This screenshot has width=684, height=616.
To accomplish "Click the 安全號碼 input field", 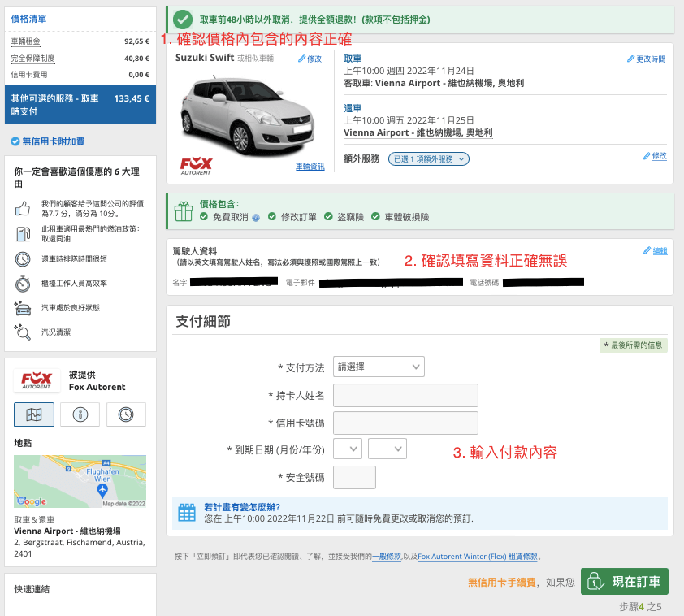I will [354, 477].
